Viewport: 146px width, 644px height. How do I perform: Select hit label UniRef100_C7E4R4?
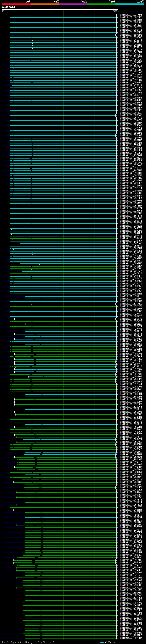[x=131, y=623]
